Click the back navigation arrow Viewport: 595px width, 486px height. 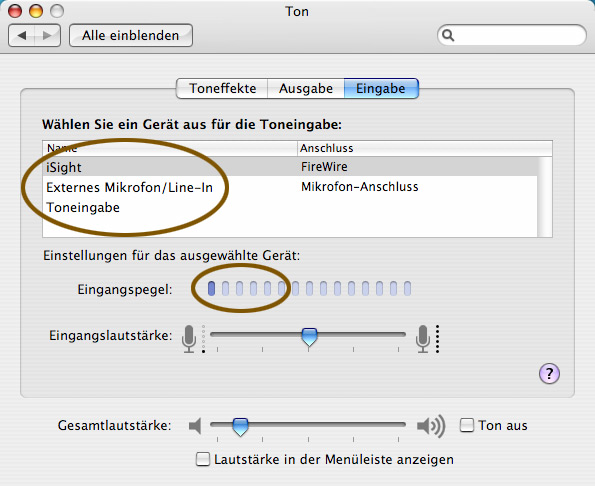[22, 36]
